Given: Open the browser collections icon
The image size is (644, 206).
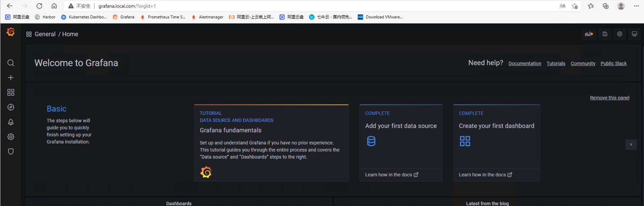Looking at the screenshot, I should pyautogui.click(x=606, y=6).
